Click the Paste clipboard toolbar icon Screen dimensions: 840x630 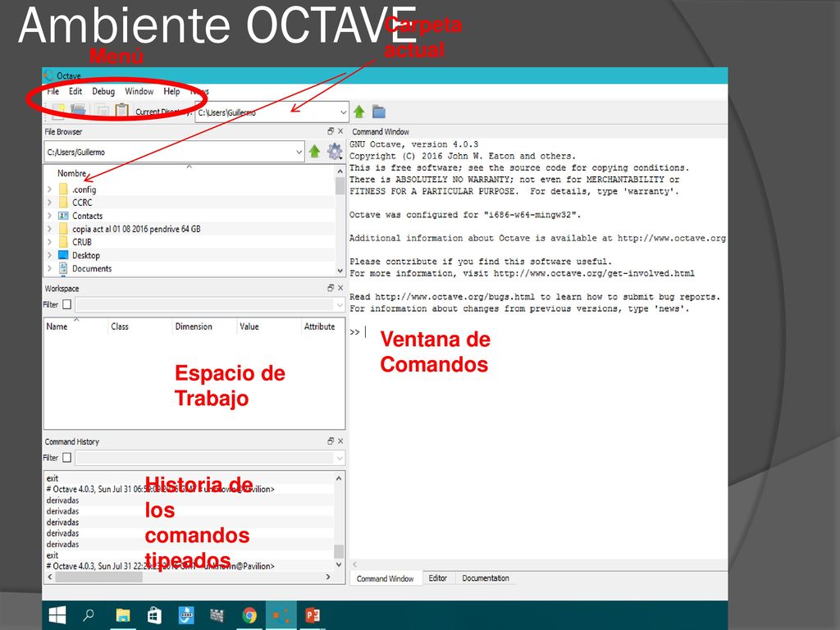click(122, 111)
